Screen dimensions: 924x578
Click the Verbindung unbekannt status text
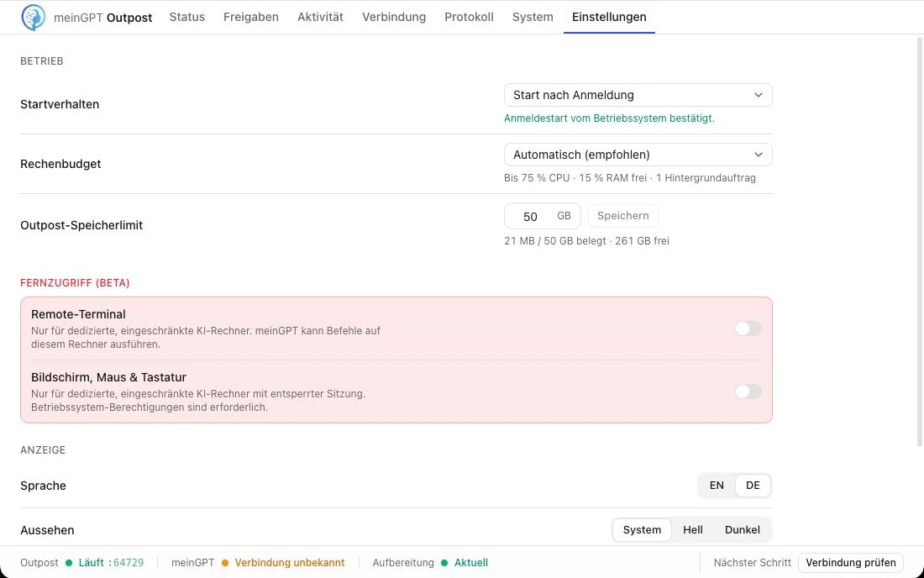(289, 563)
